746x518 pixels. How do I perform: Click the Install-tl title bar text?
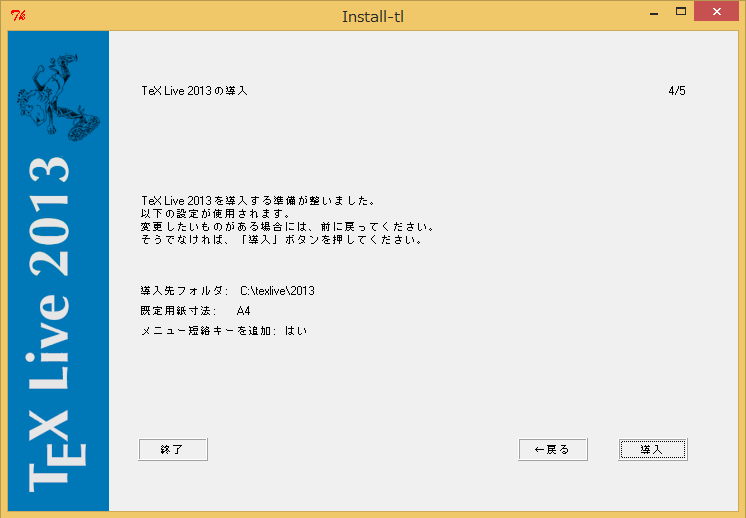click(372, 16)
